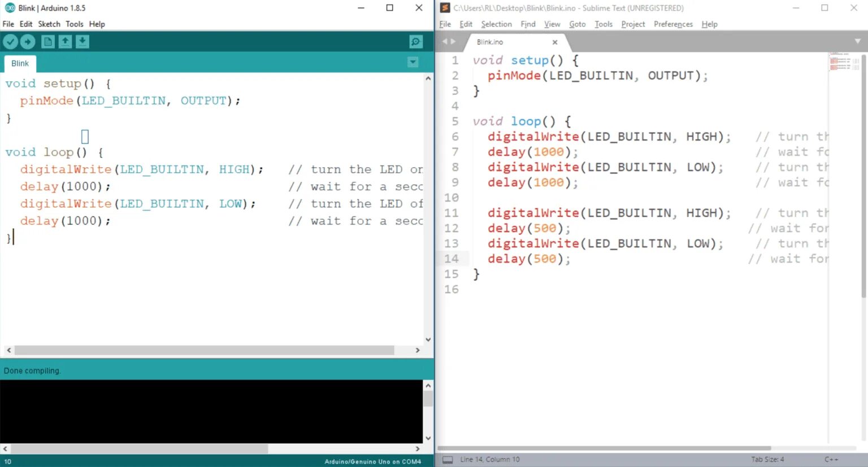Click pinMode in Arduino editor code
This screenshot has height=467, width=868.
[x=47, y=101]
